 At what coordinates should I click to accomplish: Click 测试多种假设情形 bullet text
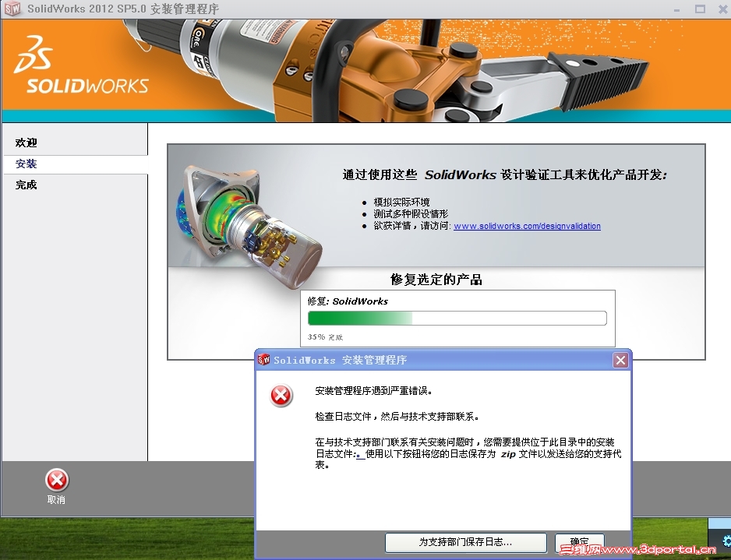[x=411, y=214]
